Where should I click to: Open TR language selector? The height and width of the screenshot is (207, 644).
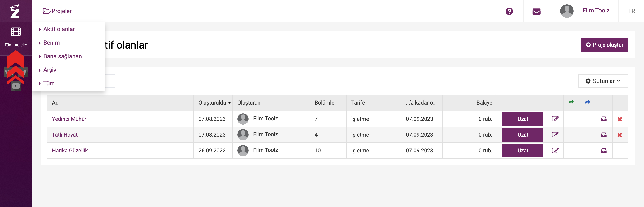click(631, 11)
